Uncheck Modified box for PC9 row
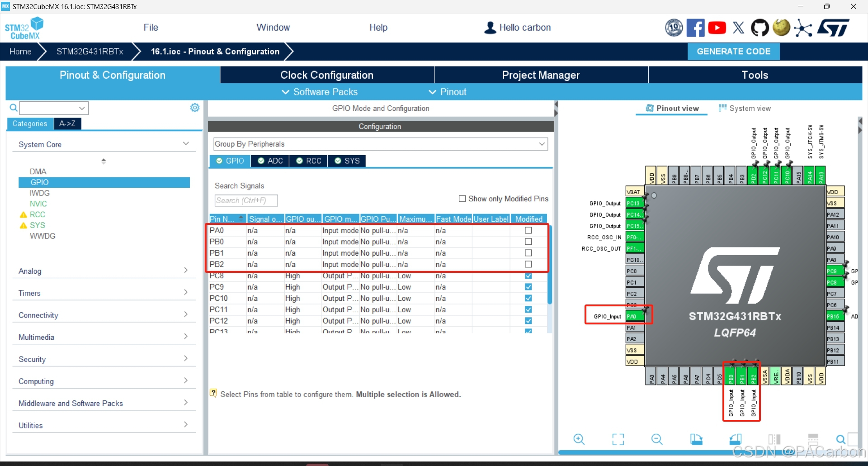 [x=528, y=287]
